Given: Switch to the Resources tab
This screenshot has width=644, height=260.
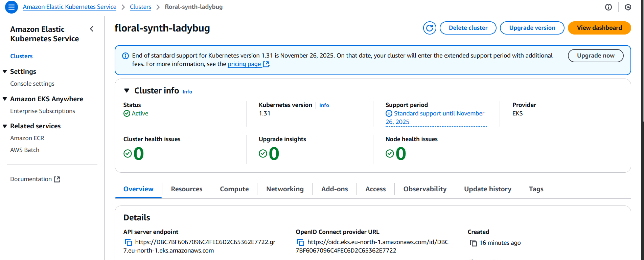Looking at the screenshot, I should pos(187,189).
